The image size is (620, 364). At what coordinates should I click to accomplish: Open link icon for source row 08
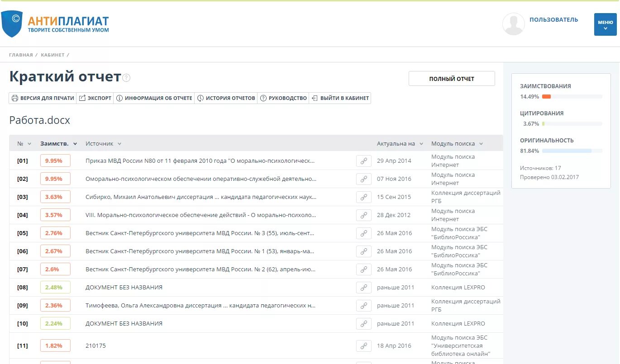click(363, 288)
